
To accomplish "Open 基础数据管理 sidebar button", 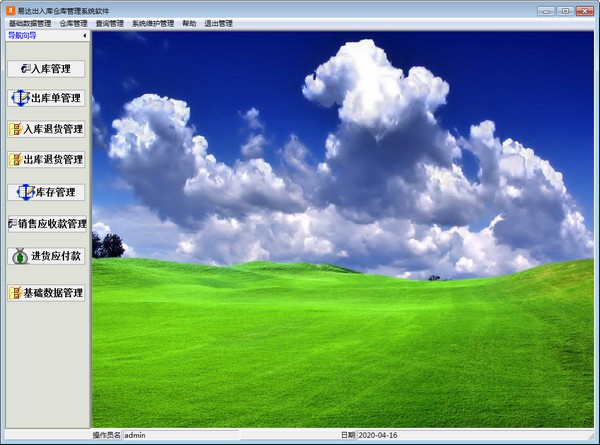I will tap(46, 293).
